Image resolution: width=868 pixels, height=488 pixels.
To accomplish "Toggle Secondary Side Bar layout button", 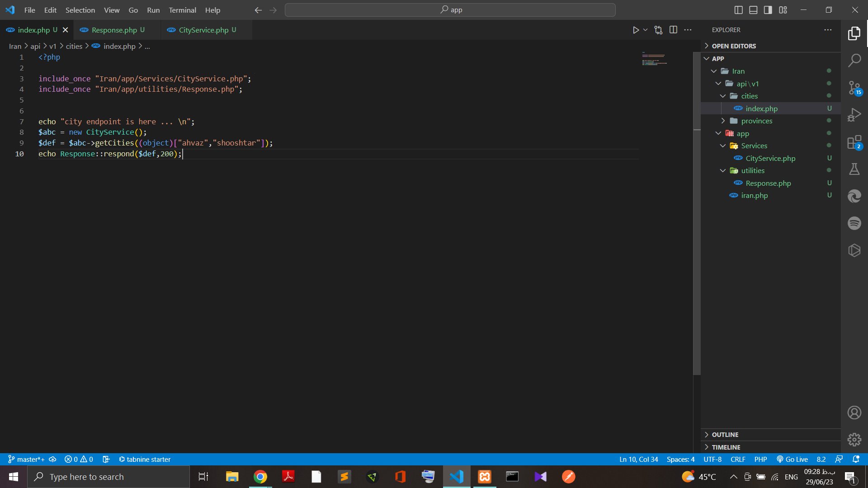I will click(768, 10).
